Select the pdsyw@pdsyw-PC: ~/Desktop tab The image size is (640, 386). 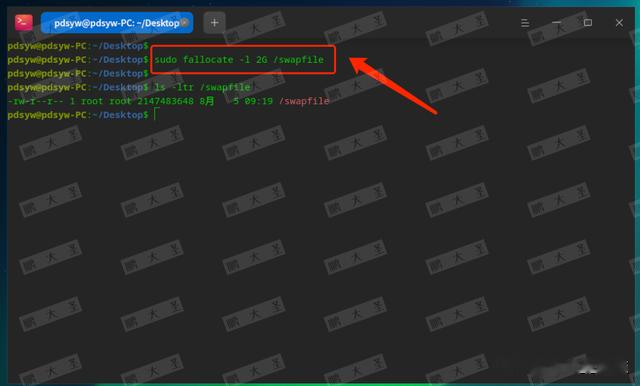pos(117,23)
